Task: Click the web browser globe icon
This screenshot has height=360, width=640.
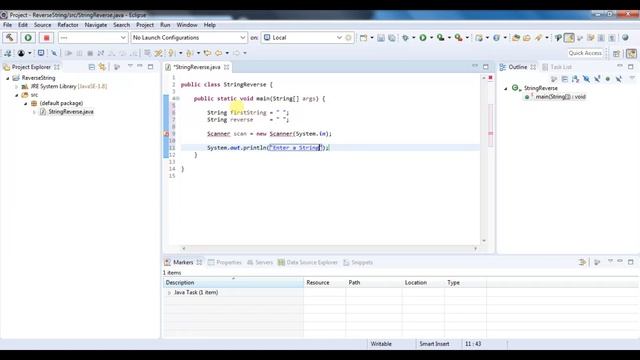Action: click(625, 38)
